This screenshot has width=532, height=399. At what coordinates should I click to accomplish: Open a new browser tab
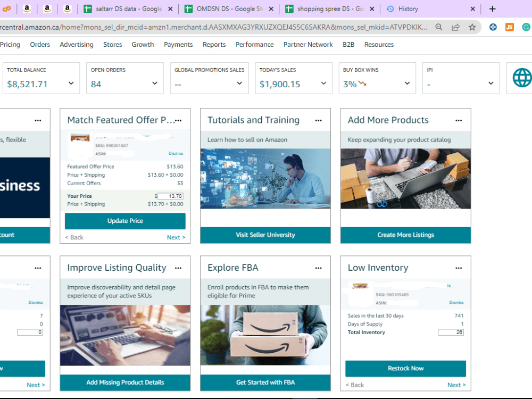click(x=492, y=9)
